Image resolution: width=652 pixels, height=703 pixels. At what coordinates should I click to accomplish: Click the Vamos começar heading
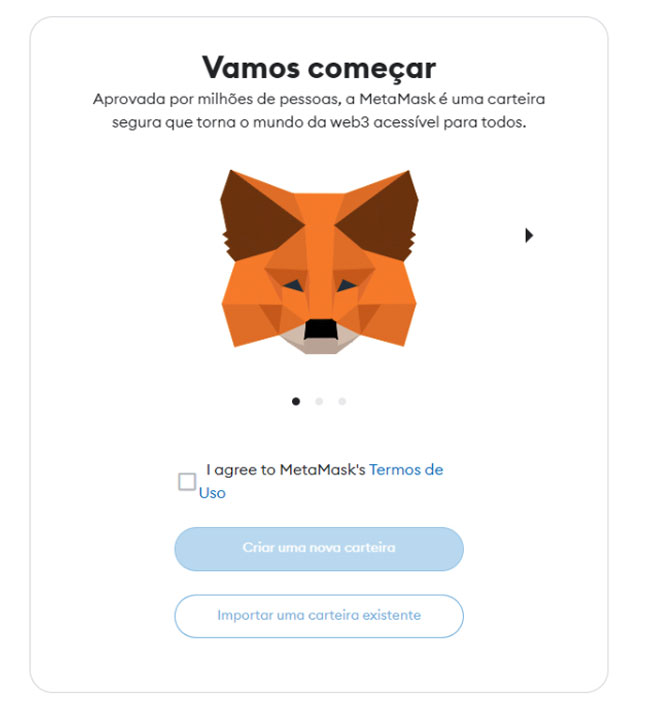click(x=319, y=68)
